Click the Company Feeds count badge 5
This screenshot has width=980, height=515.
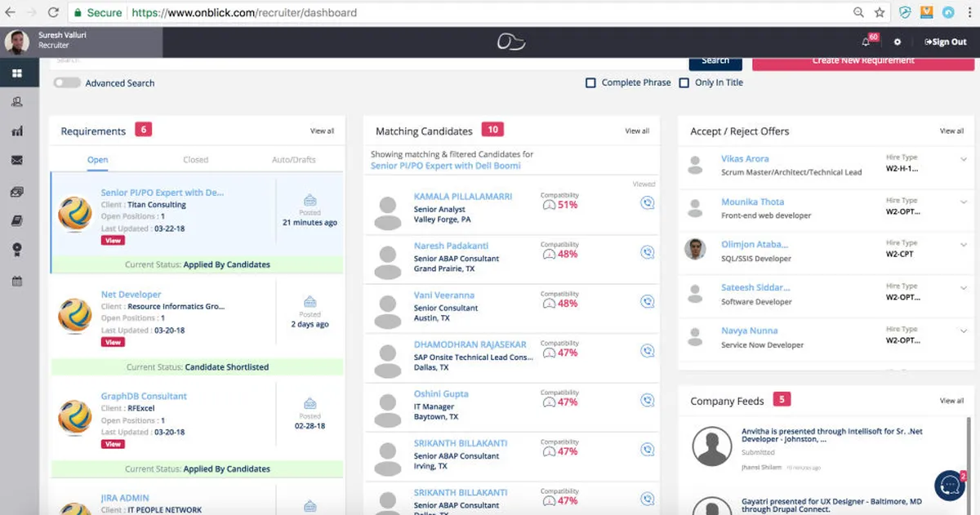click(782, 400)
